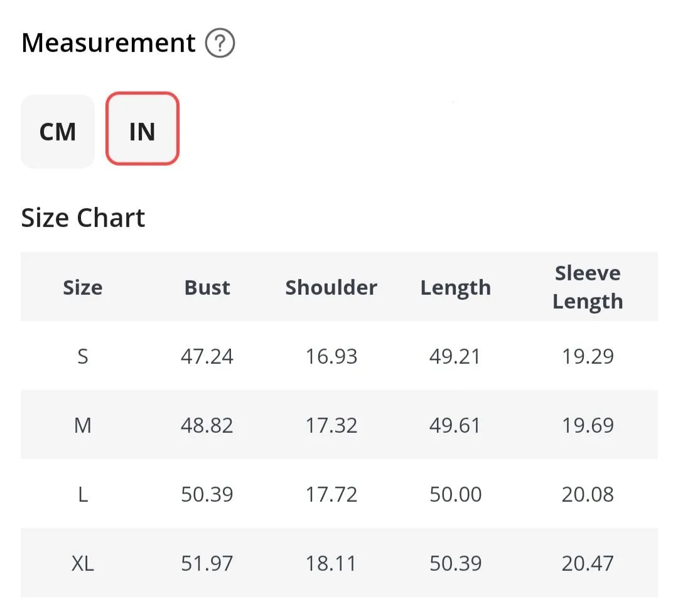
Task: Click the Measurement heading
Action: click(x=108, y=43)
